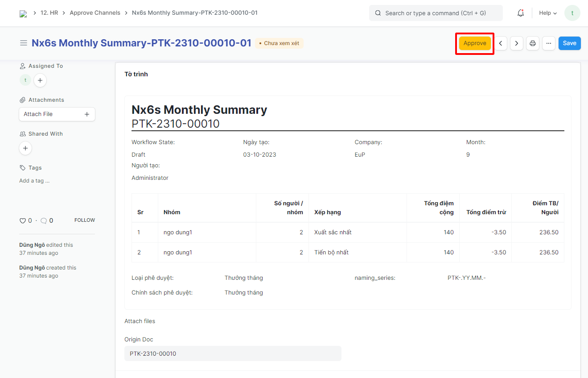Open the user avatar menu

(x=572, y=13)
